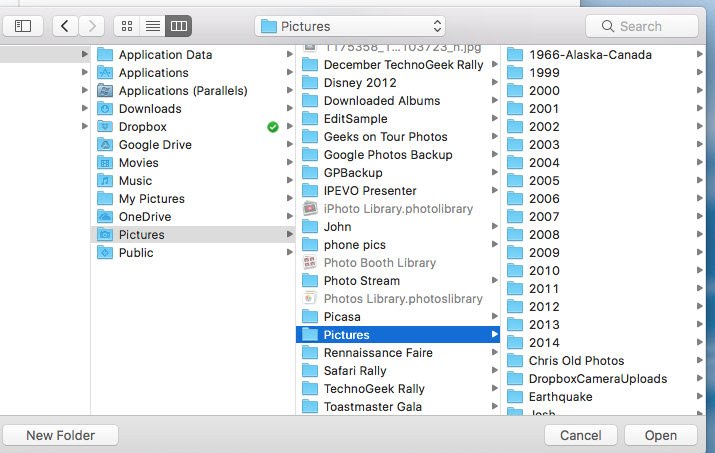The width and height of the screenshot is (715, 453).
Task: Select the Applications (Parallels) folder icon
Action: [105, 90]
